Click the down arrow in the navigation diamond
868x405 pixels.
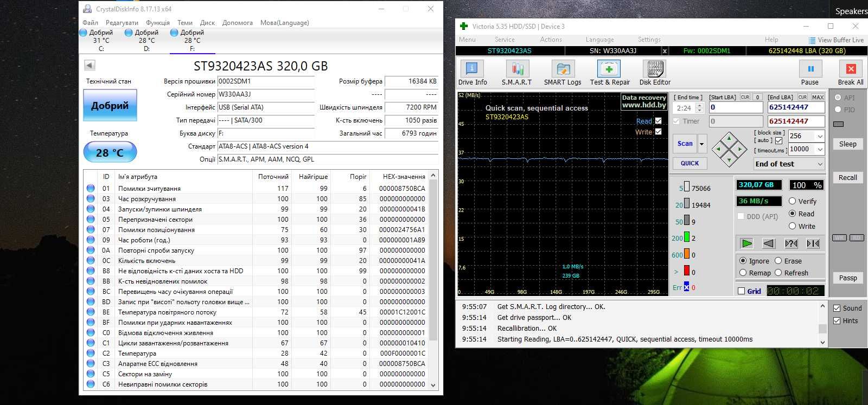730,159
